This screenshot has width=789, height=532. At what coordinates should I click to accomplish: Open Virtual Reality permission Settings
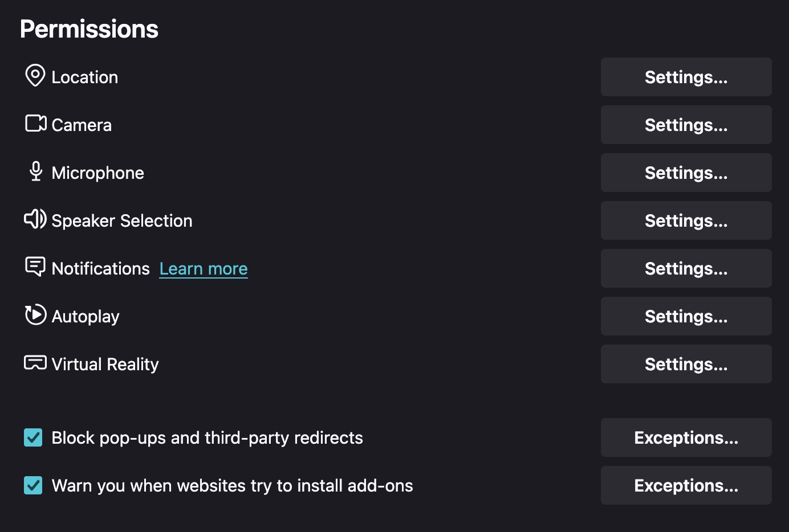click(x=686, y=364)
